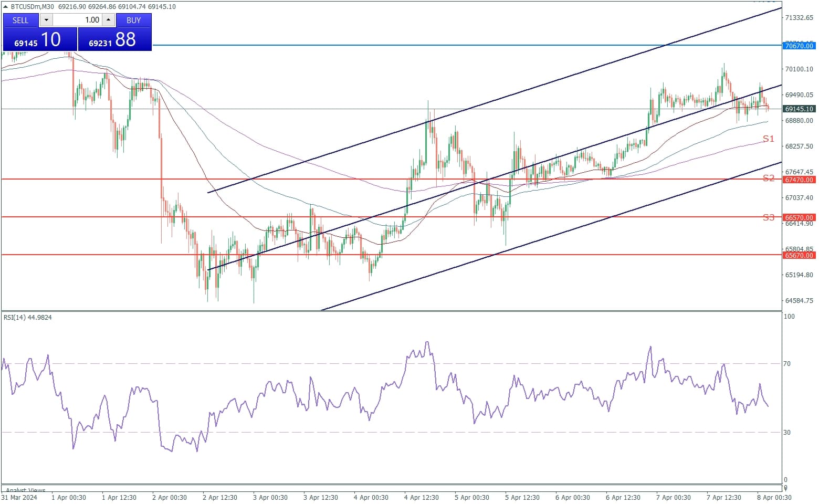
Task: Click the 7 Apr 00:30 time label
Action: tap(674, 497)
